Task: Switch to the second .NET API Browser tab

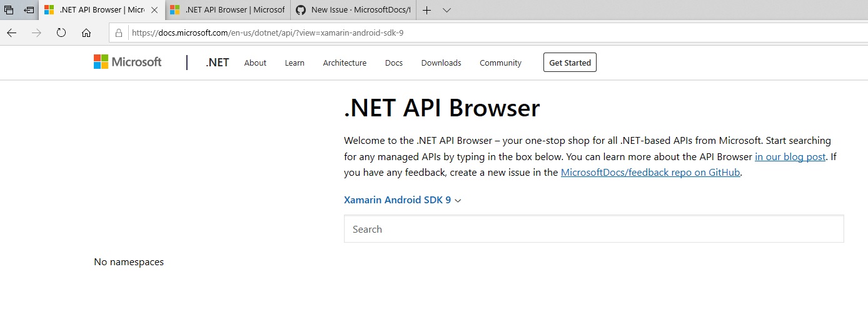Action: [x=228, y=10]
